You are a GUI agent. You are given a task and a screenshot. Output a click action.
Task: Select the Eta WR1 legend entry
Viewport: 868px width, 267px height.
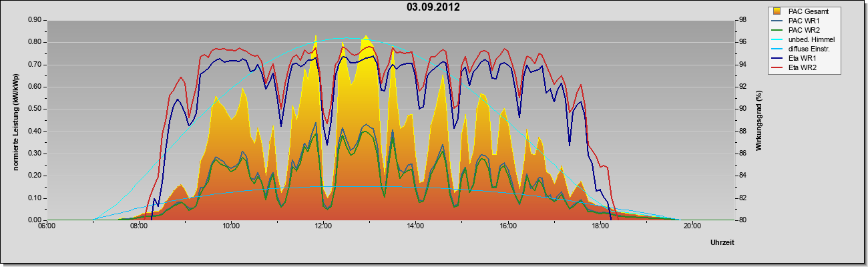[x=802, y=59]
